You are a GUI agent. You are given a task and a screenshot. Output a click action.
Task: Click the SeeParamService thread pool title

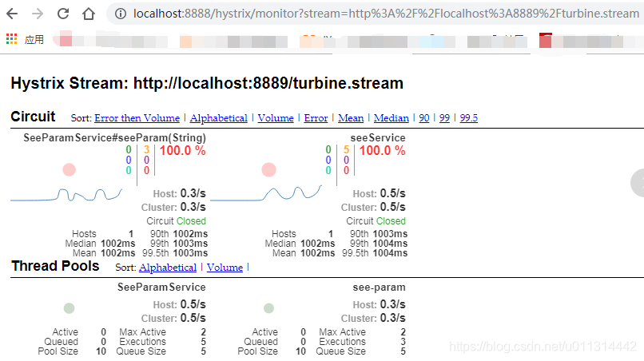161,287
